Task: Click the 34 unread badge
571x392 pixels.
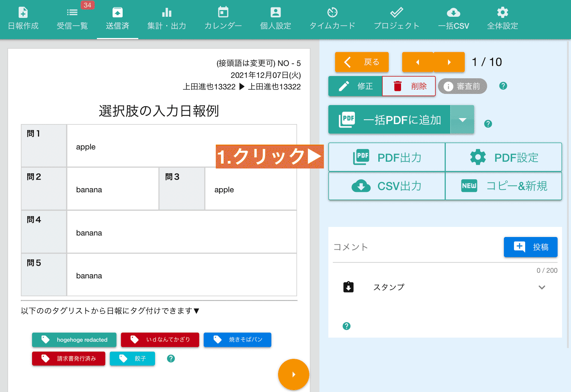Action: point(88,5)
